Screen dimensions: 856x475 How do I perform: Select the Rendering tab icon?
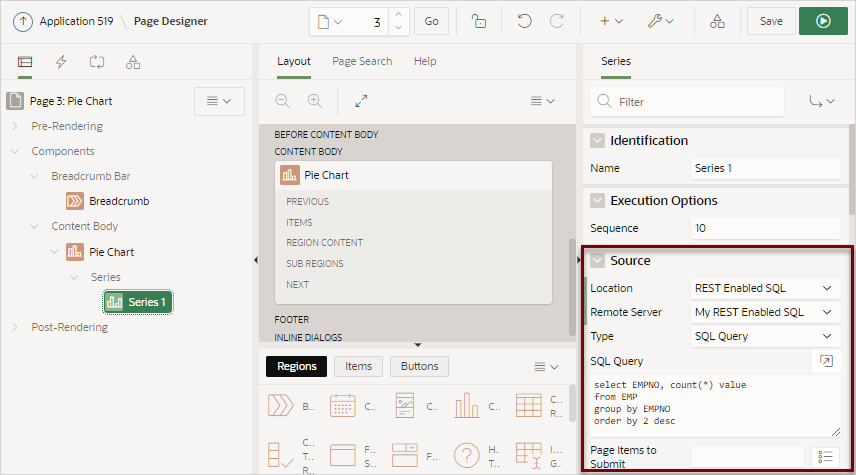(25, 62)
